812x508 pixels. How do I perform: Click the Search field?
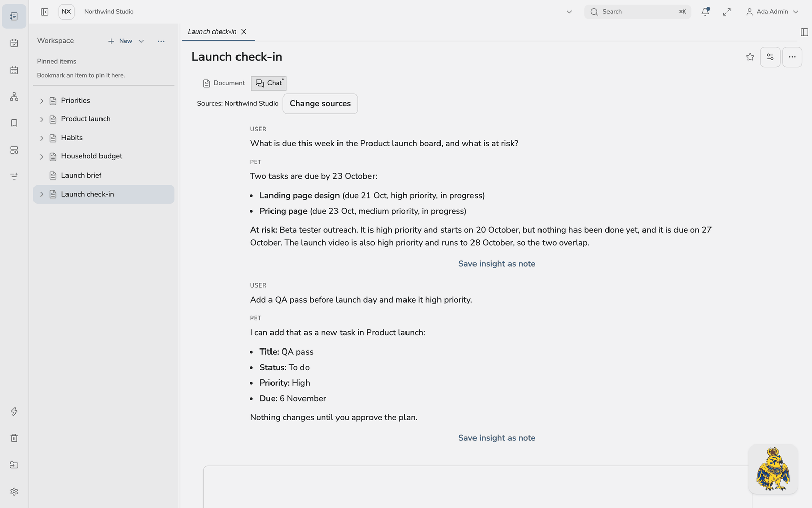point(637,12)
